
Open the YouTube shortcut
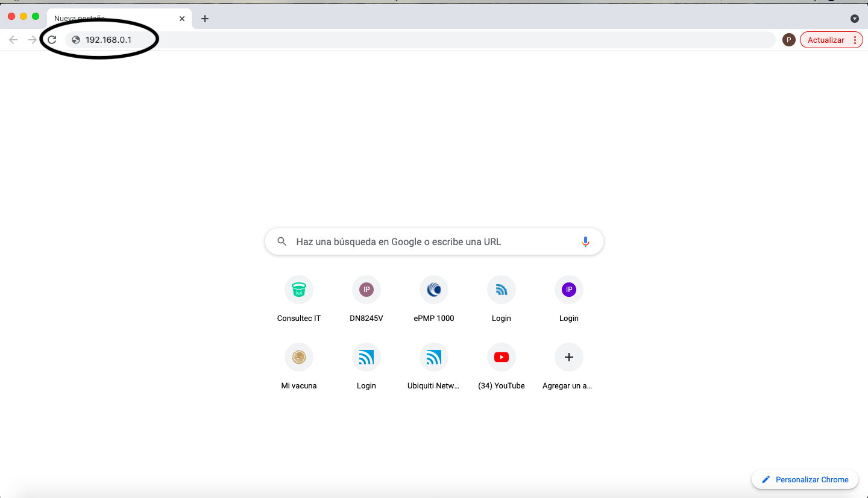click(x=502, y=358)
